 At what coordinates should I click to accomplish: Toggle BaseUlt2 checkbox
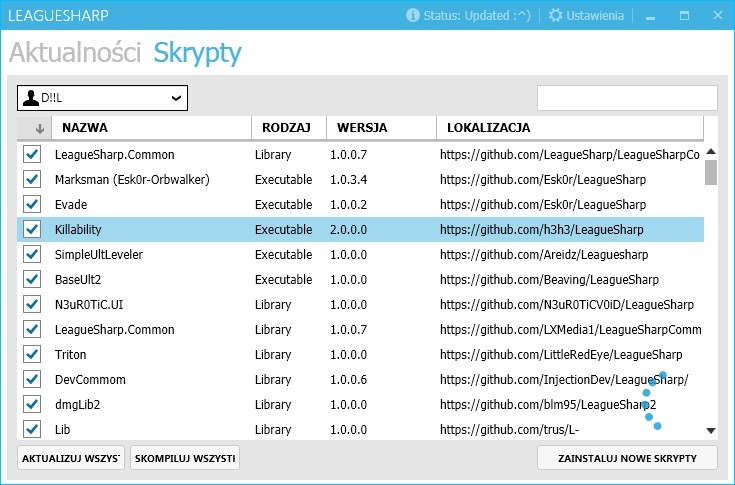(32, 279)
